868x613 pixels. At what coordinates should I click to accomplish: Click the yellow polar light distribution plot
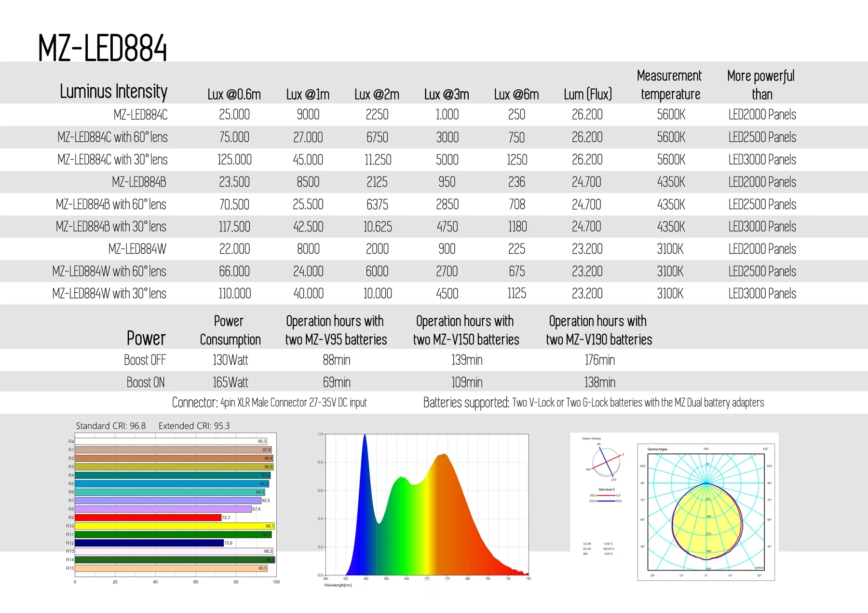(x=706, y=521)
